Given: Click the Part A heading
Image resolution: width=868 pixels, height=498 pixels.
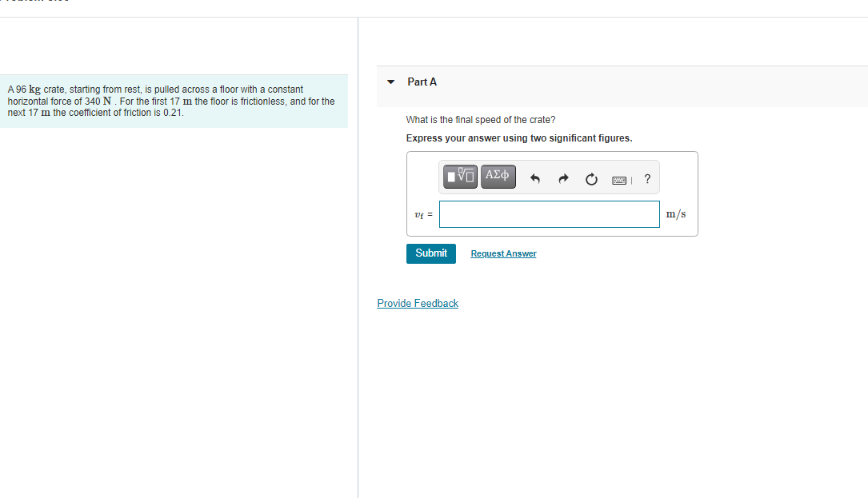Looking at the screenshot, I should pos(422,82).
